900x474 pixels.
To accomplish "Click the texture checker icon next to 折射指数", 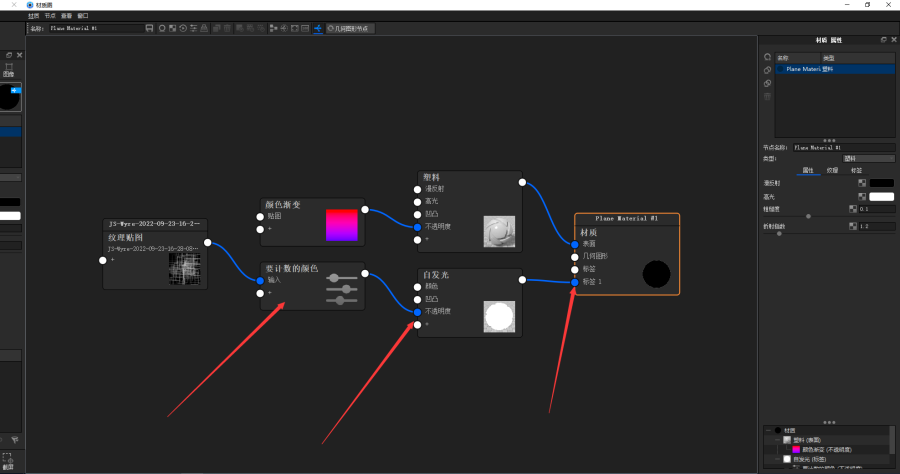I will tap(852, 226).
